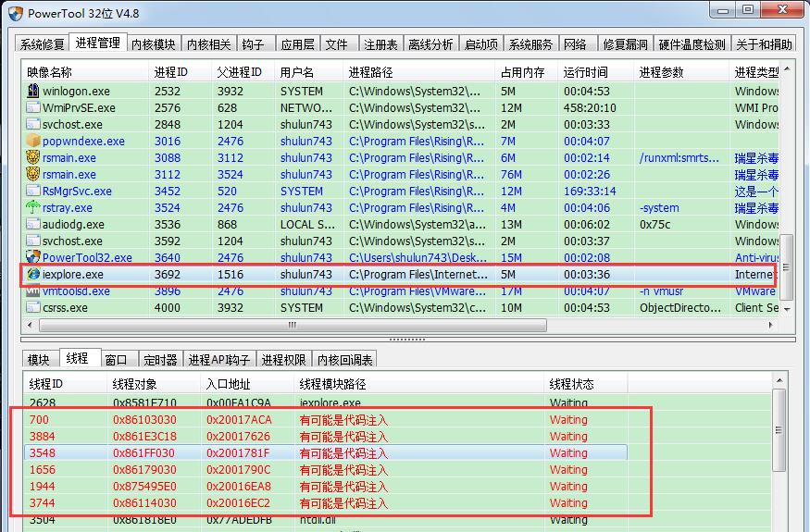Click process list horizontal scroll left arrow
The image size is (810, 532).
[30, 325]
